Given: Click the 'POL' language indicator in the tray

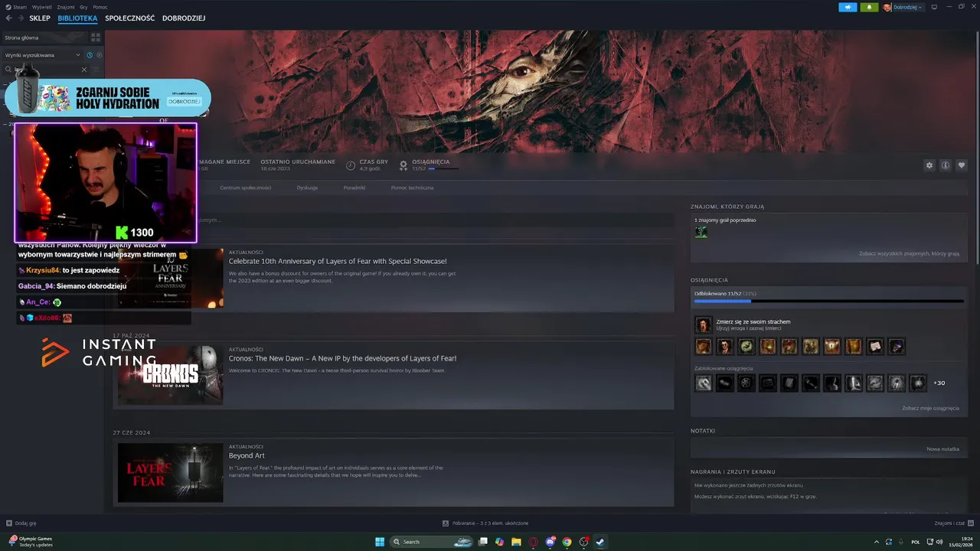Looking at the screenshot, I should pyautogui.click(x=916, y=542).
